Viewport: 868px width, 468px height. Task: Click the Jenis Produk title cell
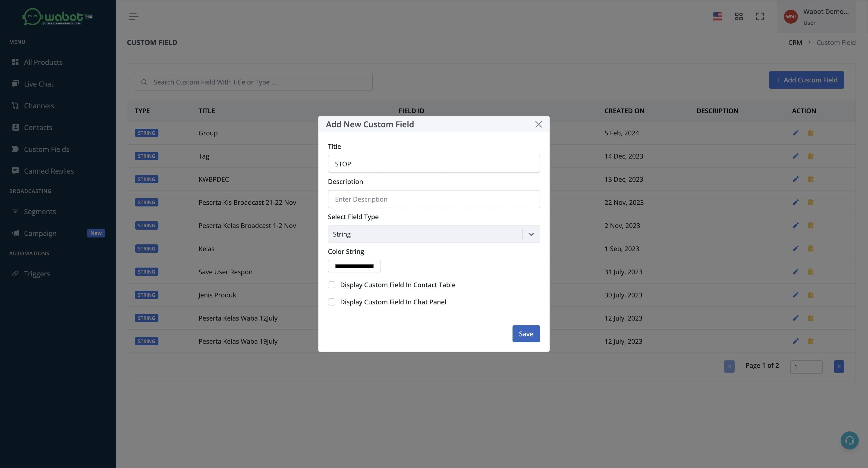point(217,295)
